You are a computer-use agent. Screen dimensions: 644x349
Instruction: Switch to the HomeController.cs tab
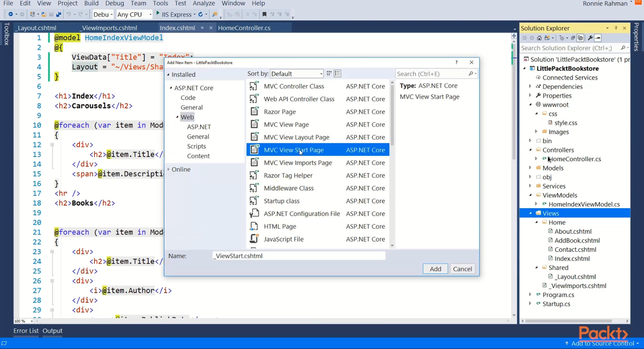(244, 28)
